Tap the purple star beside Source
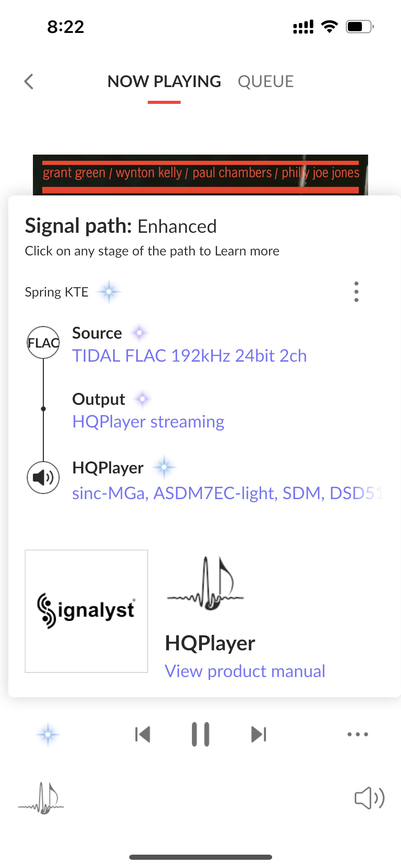Image resolution: width=401 pixels, height=868 pixels. [139, 333]
